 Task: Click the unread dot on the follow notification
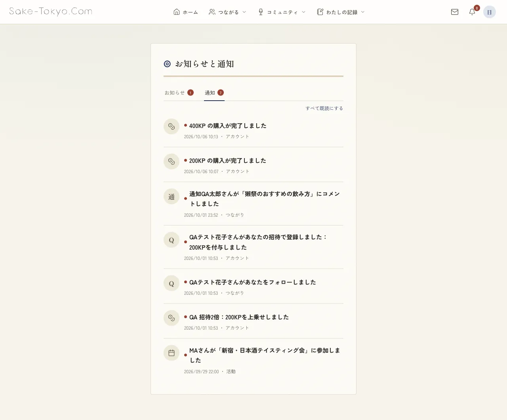click(185, 282)
